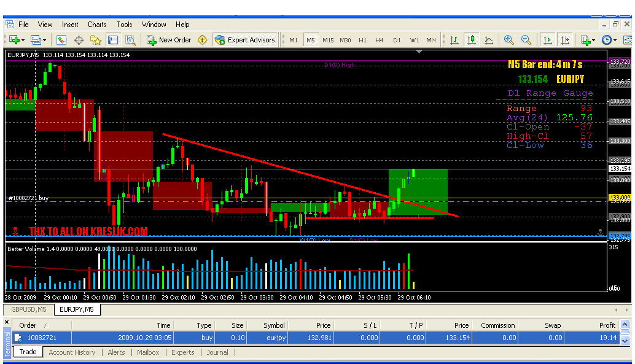Zoom out of the chart
This screenshot has height=364, width=635.
pos(526,40)
